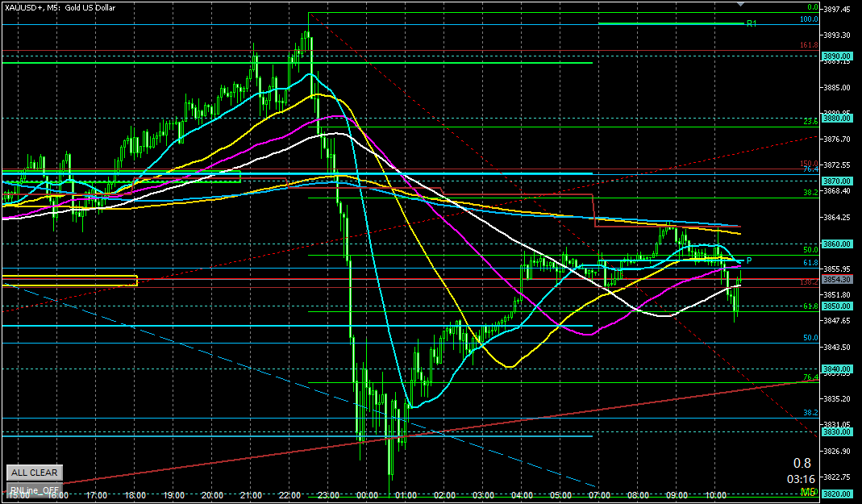Screen dimensions: 862x504
Task: Select the 3860.00 price level tag
Action: pyautogui.click(x=837, y=244)
